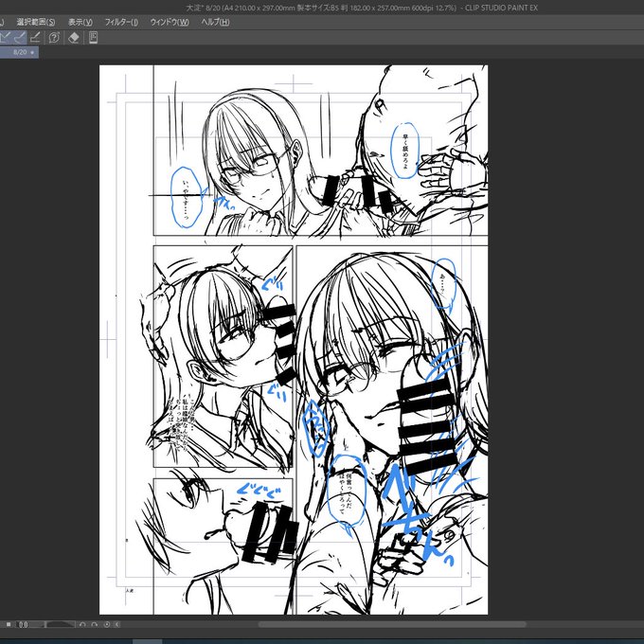Rotate the canvas right with the bottom bar icon
644x644 pixels.
[x=95, y=625]
